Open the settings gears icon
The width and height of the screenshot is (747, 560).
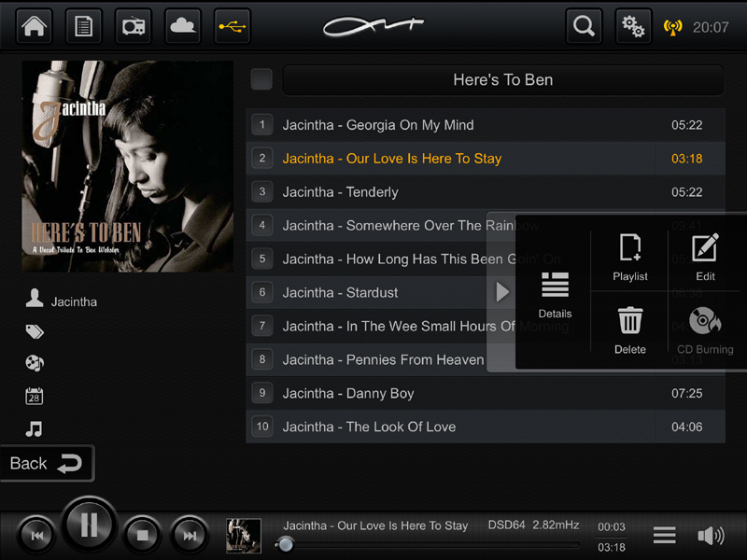click(633, 26)
